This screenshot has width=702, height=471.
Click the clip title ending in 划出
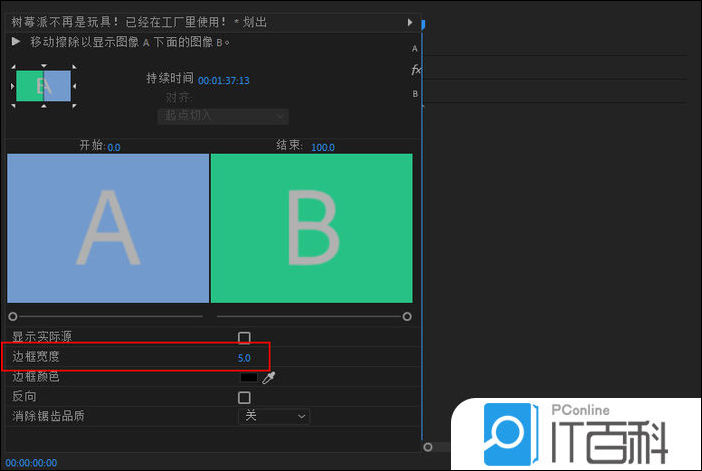(x=139, y=22)
